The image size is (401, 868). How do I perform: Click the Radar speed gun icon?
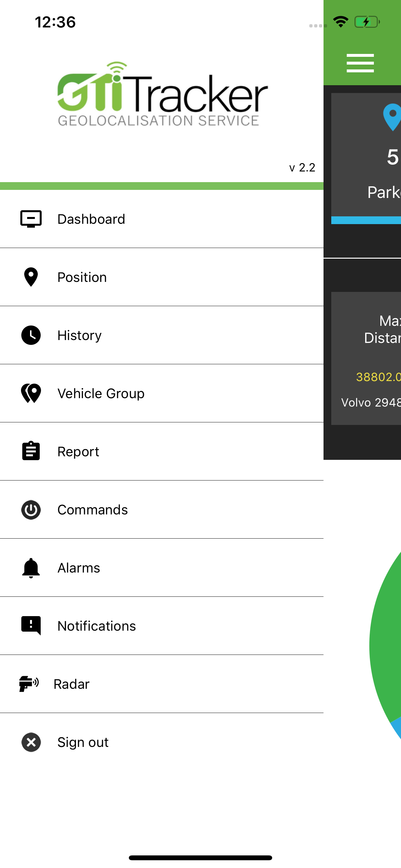(29, 684)
